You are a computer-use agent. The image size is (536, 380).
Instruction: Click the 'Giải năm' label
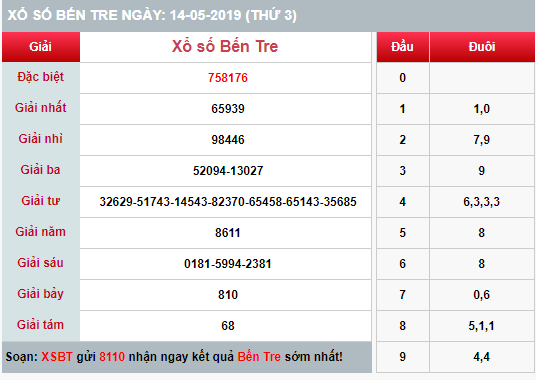[41, 232]
